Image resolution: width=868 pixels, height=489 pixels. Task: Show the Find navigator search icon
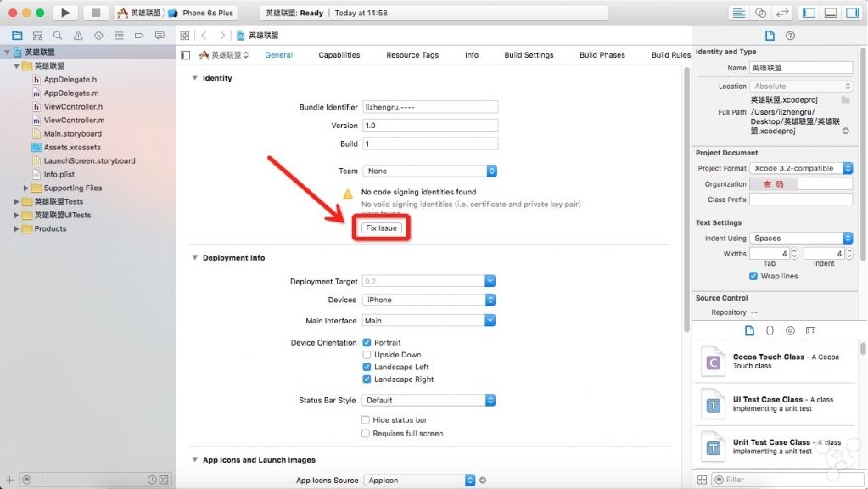click(58, 36)
